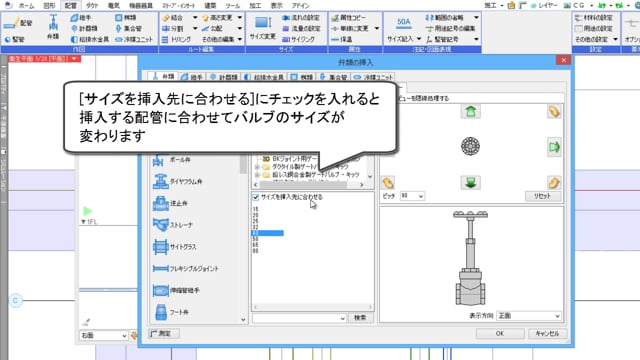Click the 弁類 valve tool in the ribbon

[x=53, y=27]
